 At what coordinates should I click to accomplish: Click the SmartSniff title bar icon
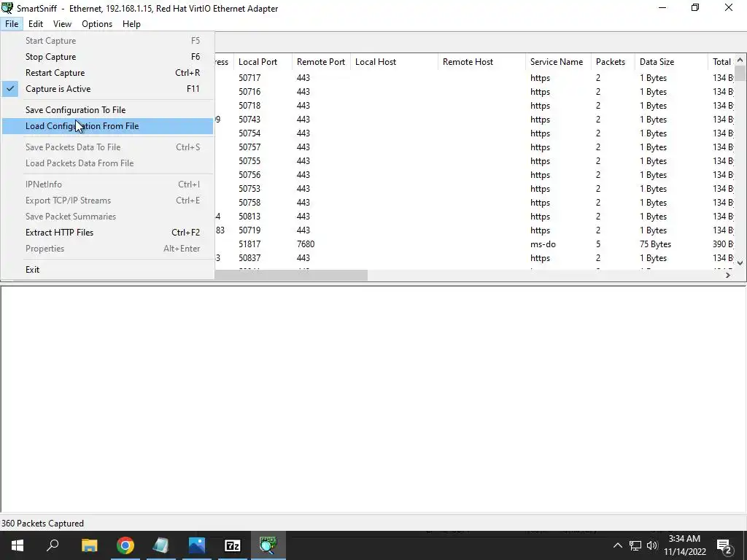pos(7,8)
